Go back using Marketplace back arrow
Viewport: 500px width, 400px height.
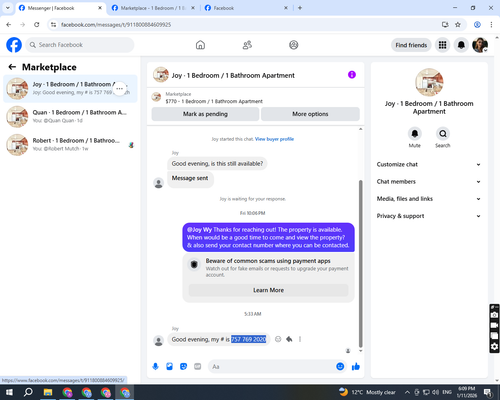[12, 67]
